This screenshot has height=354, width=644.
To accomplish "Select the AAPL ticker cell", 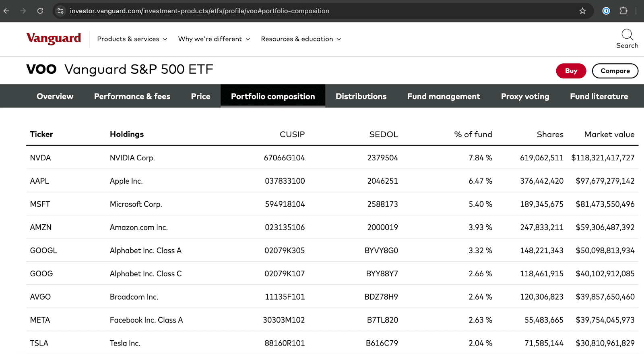I will point(39,181).
